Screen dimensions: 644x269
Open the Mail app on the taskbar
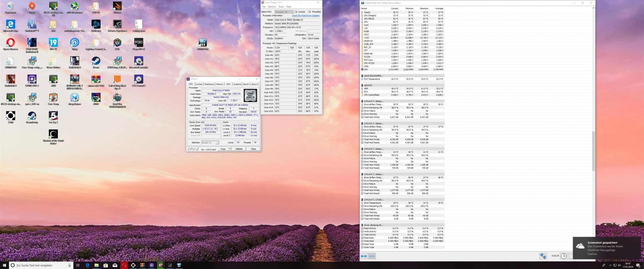115,265
